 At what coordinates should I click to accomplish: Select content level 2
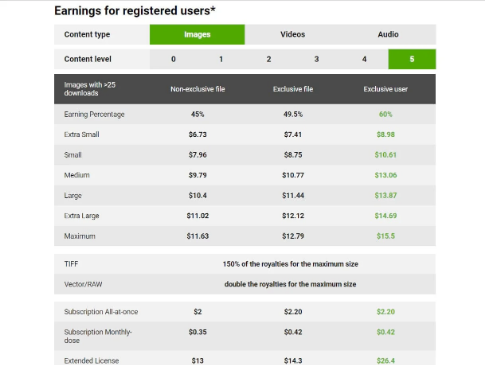269,59
